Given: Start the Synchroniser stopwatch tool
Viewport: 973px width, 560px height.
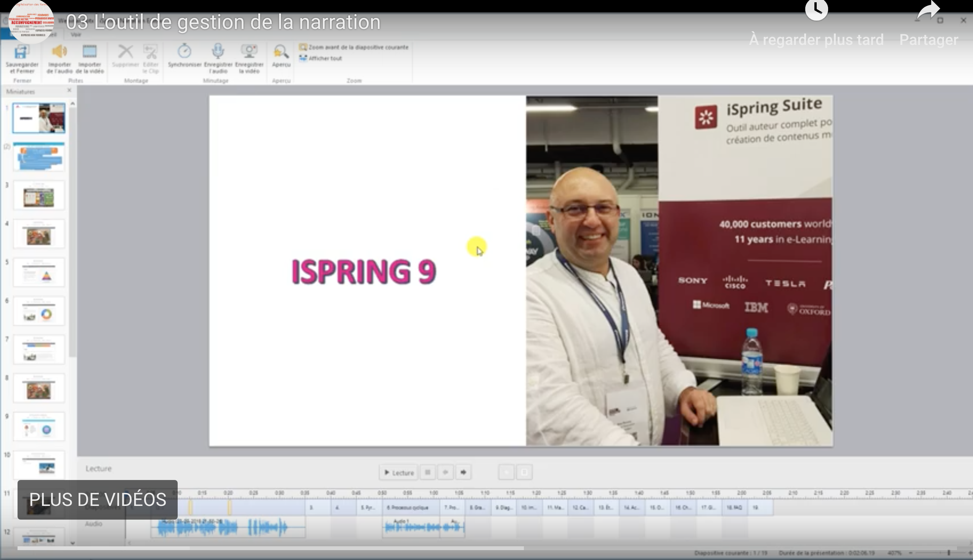Looking at the screenshot, I should coord(185,56).
